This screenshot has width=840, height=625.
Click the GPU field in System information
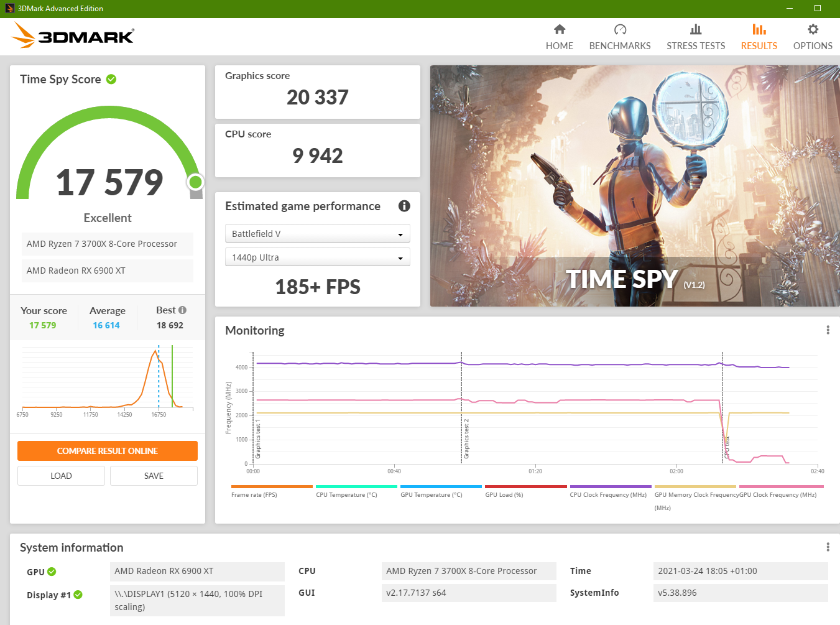pos(197,571)
